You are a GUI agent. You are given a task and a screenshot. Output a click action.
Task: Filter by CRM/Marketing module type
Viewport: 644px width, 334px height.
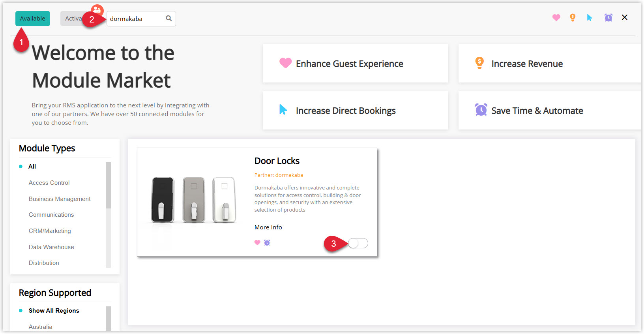click(x=50, y=231)
